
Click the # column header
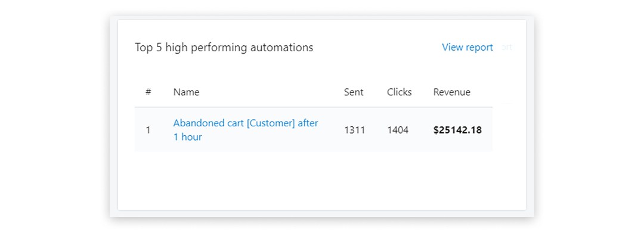pyautogui.click(x=148, y=92)
